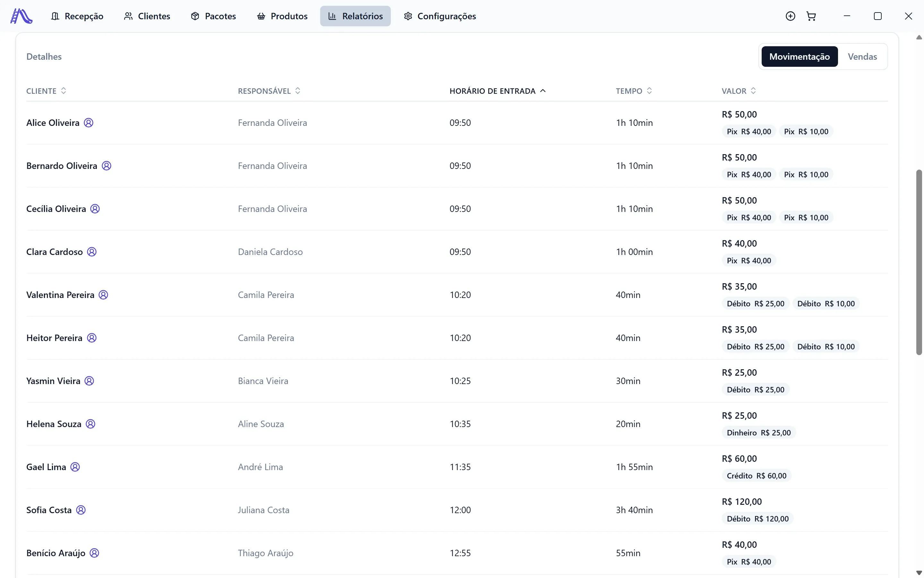
Task: Click the Detalhes heading
Action: [x=44, y=57]
